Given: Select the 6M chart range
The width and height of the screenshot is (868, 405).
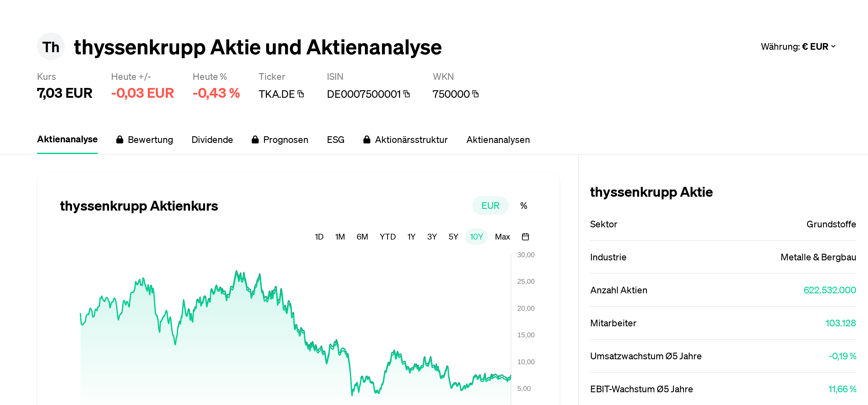Looking at the screenshot, I should 362,237.
